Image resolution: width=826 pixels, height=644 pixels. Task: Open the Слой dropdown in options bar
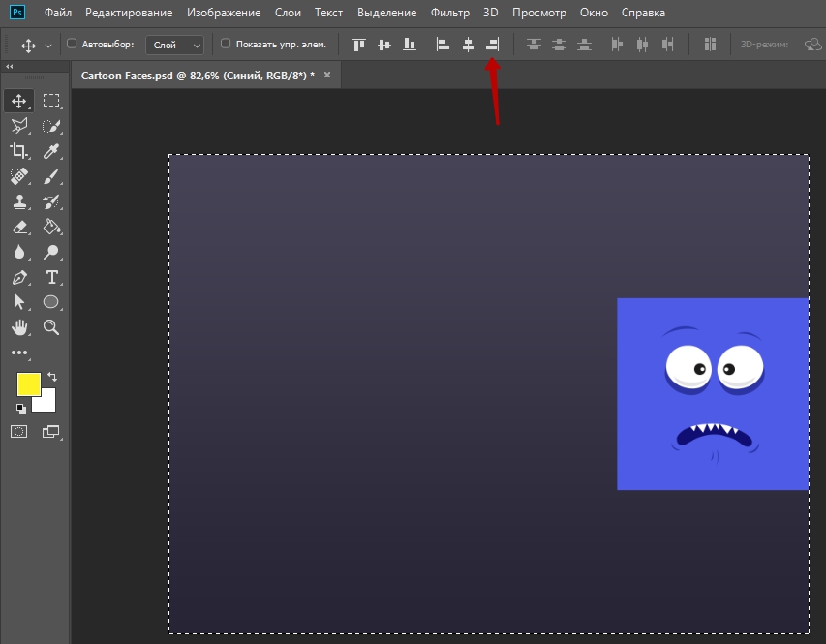click(x=175, y=45)
